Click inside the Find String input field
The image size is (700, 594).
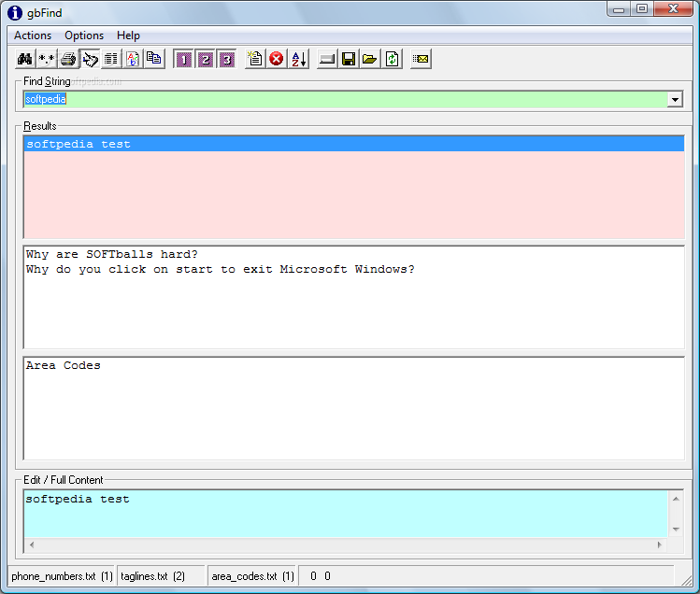(x=346, y=99)
